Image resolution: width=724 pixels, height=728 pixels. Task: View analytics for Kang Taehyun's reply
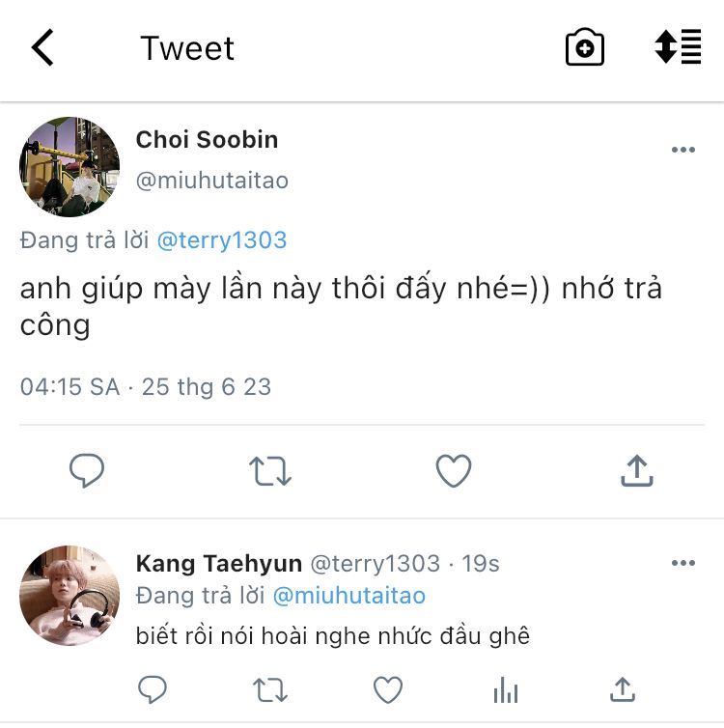tap(506, 689)
